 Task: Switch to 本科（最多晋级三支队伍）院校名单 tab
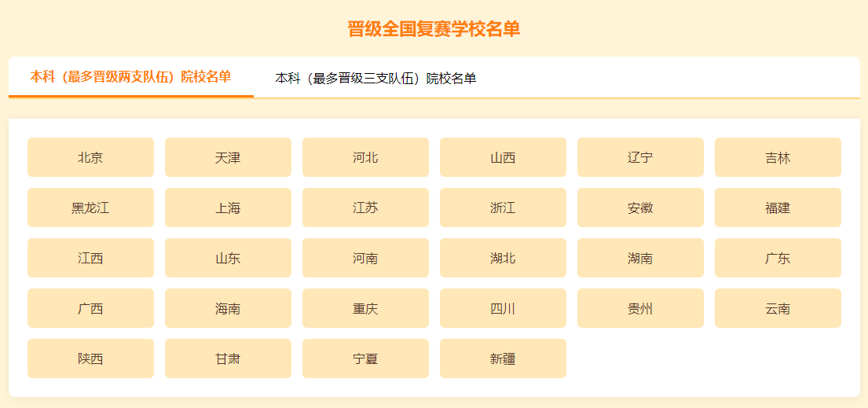(x=375, y=79)
